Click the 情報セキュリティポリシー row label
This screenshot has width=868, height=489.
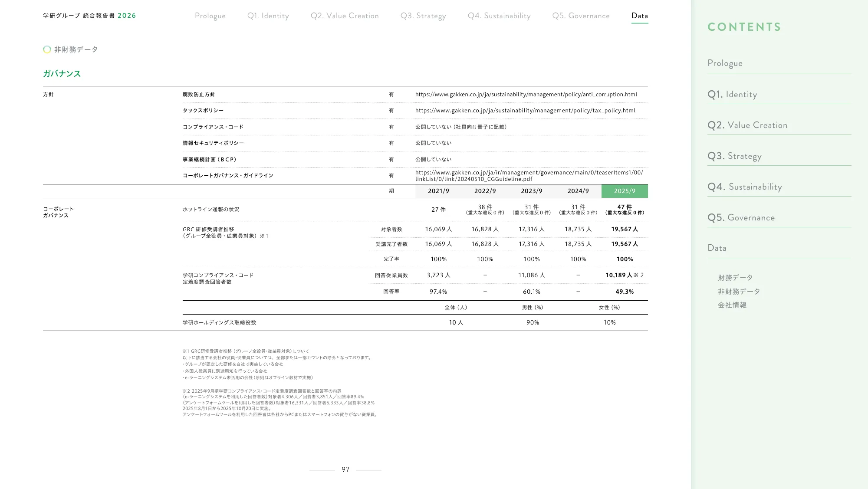[213, 143]
